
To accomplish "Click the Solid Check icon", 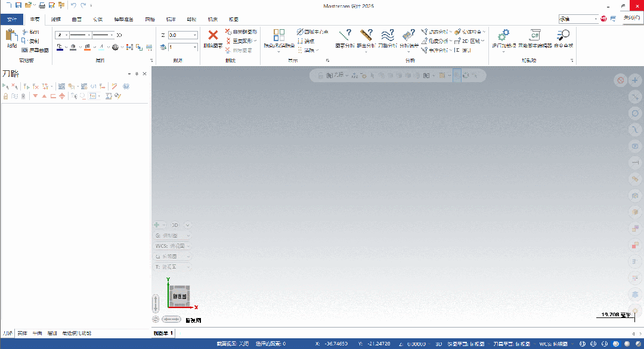I will point(457,32).
